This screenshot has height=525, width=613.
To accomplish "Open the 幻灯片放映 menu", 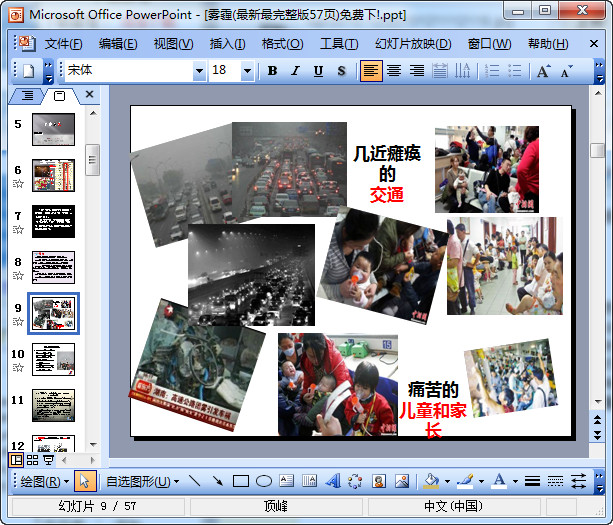I will click(412, 44).
